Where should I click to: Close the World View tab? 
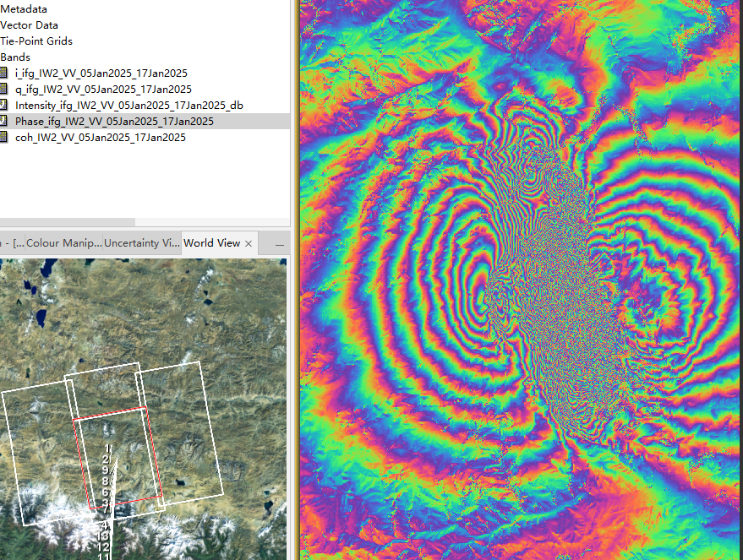coord(249,244)
